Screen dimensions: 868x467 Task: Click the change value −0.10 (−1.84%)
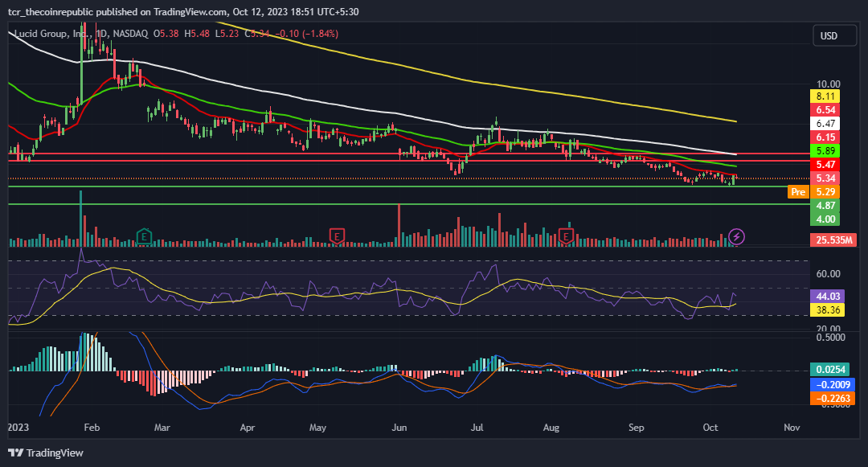pyautogui.click(x=306, y=34)
